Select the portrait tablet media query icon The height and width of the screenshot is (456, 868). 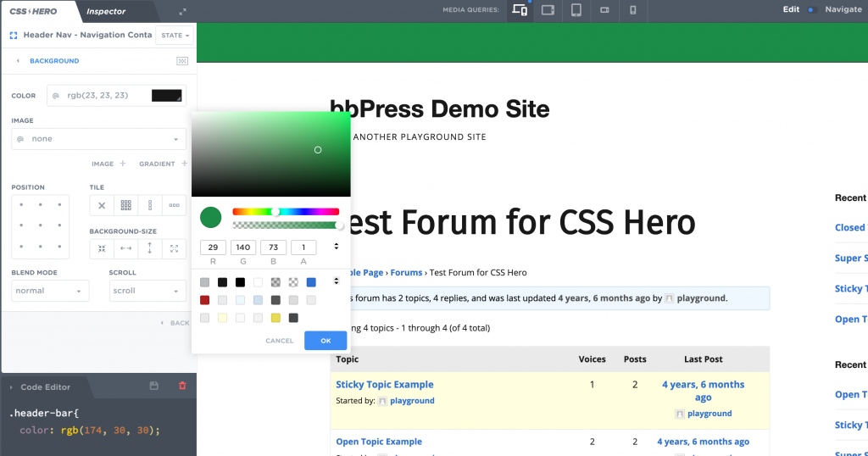tap(576, 10)
